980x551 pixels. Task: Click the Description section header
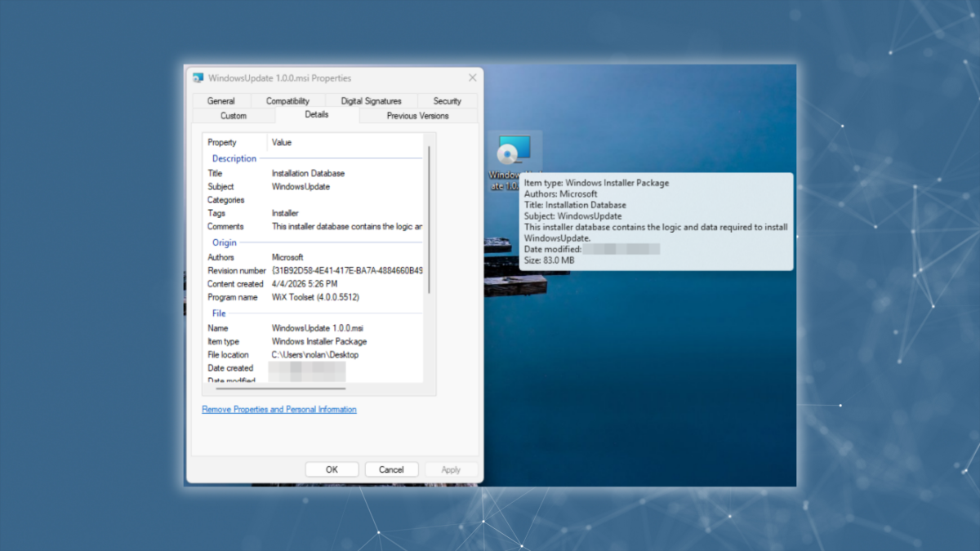234,158
